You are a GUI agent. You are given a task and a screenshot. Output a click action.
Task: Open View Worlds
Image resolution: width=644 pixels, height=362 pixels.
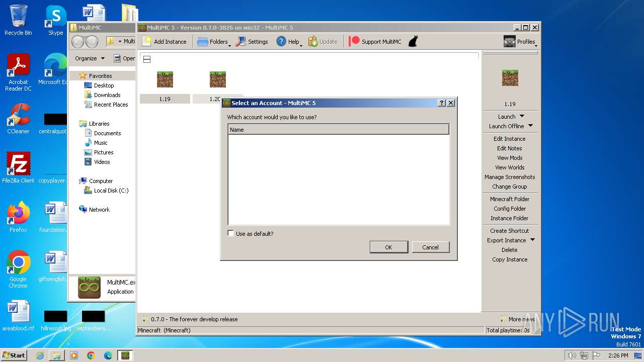click(x=509, y=167)
